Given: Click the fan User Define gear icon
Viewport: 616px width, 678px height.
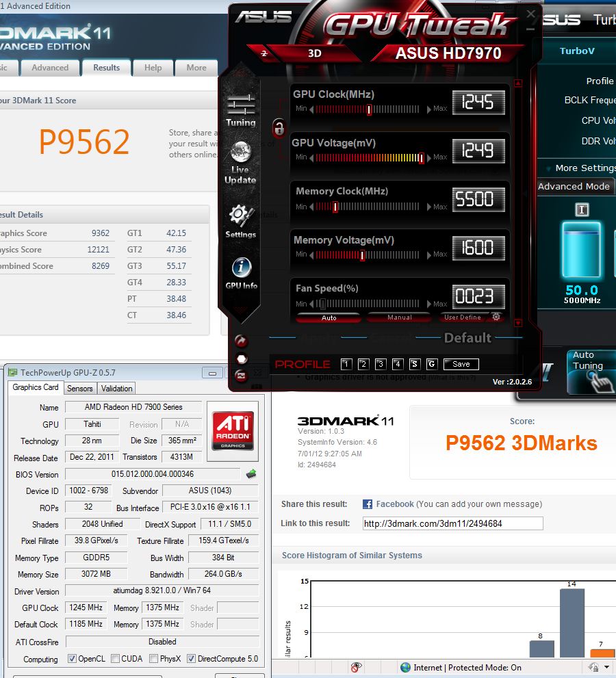Looking at the screenshot, I should [496, 317].
